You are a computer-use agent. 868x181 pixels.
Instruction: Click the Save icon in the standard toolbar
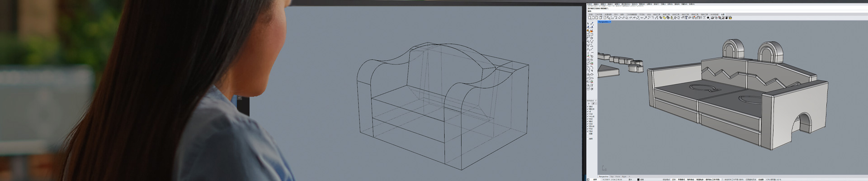pos(596,18)
